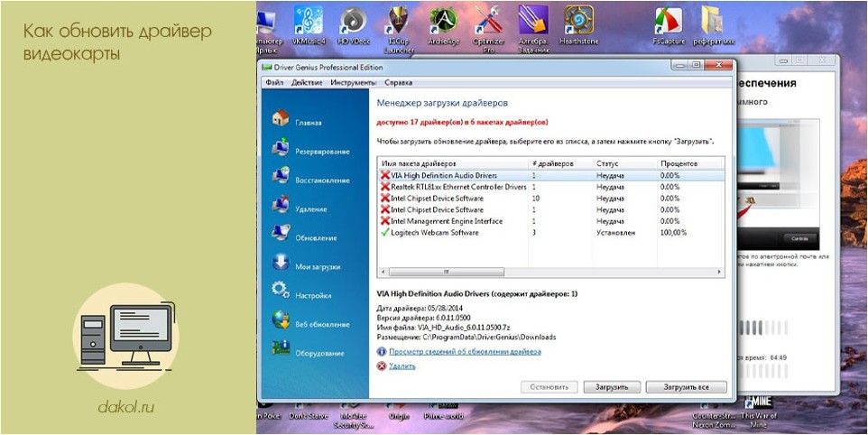The height and width of the screenshot is (435, 868).
Task: Sort by the Процентов column header
Action: tap(690, 164)
